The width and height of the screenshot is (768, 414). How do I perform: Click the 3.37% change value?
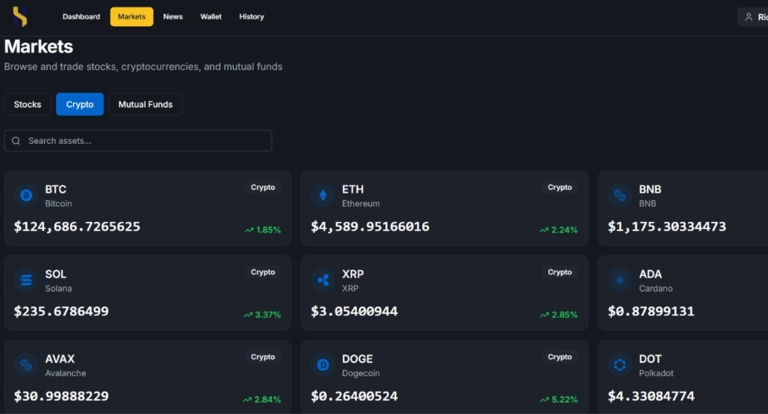pos(268,315)
